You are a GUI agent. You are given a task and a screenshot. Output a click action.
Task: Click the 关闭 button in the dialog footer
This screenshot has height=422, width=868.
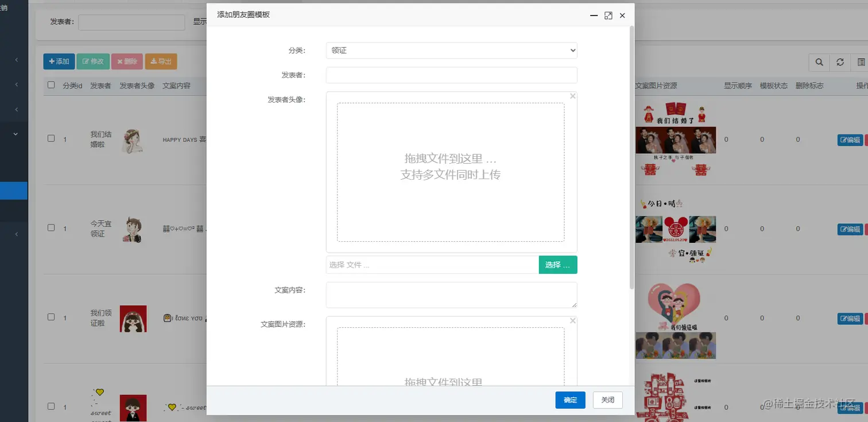607,400
